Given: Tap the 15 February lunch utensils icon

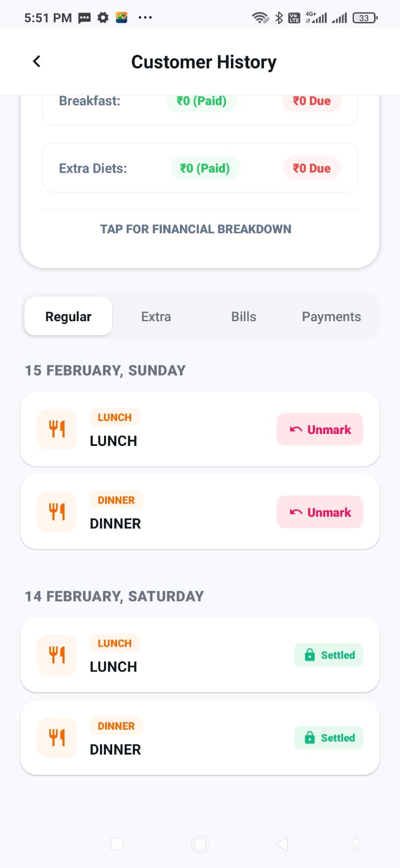Looking at the screenshot, I should point(57,429).
